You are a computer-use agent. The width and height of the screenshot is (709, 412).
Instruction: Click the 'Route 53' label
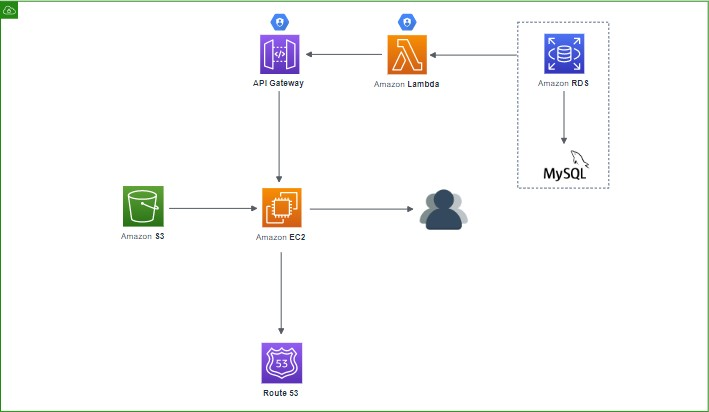[280, 393]
